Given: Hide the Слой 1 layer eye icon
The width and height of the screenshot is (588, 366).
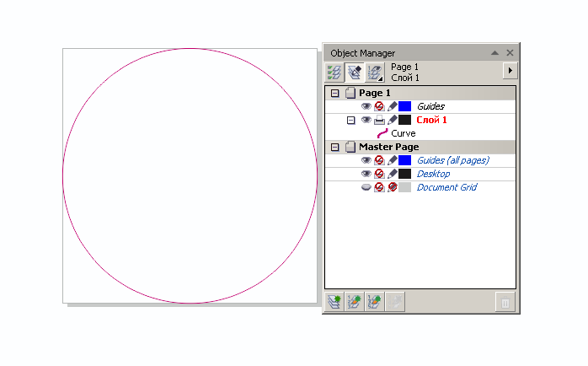Looking at the screenshot, I should 366,120.
